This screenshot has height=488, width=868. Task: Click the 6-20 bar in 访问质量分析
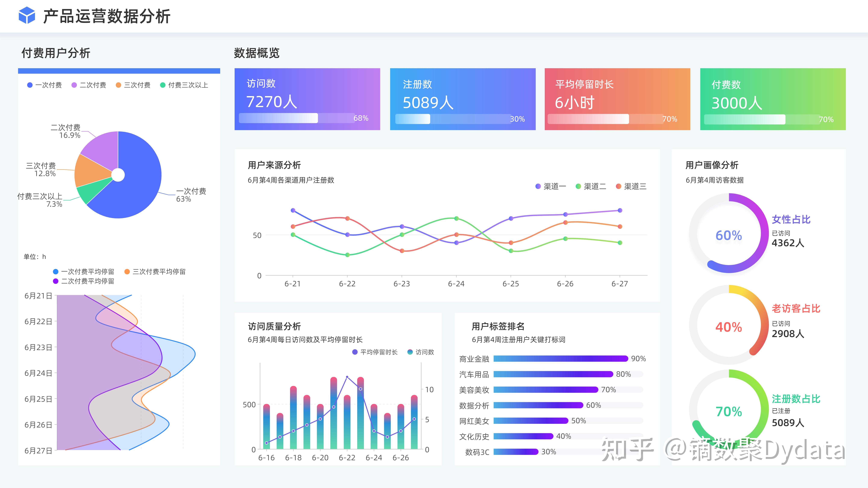click(x=320, y=426)
